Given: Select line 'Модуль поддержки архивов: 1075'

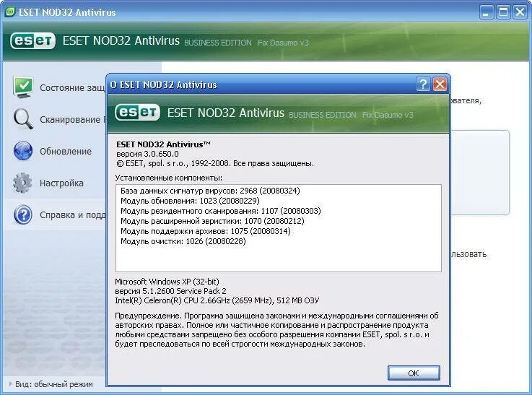Looking at the screenshot, I should tap(206, 231).
